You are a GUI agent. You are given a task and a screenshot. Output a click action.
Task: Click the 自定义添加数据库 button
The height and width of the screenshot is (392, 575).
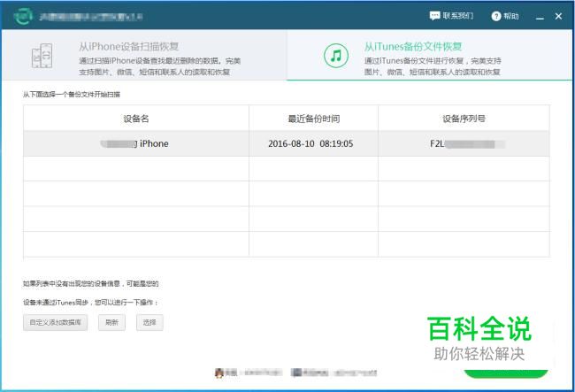pyautogui.click(x=56, y=322)
